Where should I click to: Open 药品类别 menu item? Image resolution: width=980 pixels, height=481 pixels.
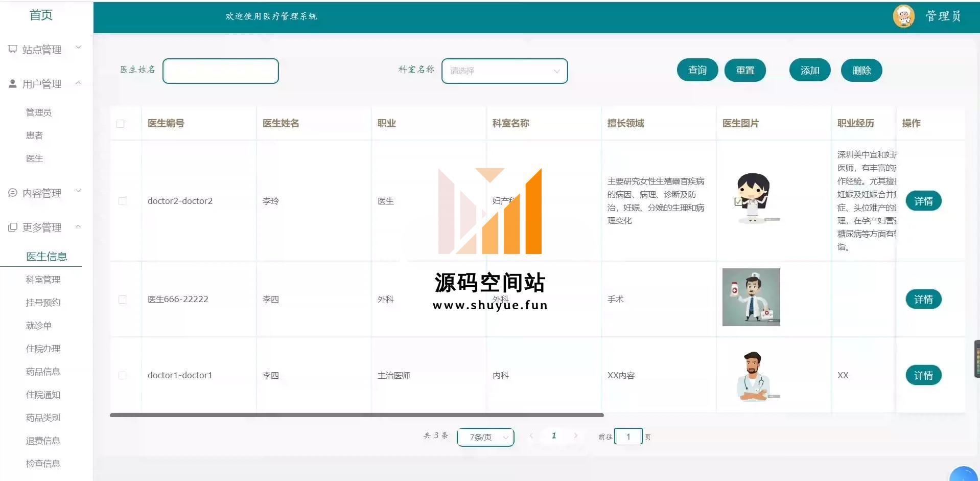[43, 418]
